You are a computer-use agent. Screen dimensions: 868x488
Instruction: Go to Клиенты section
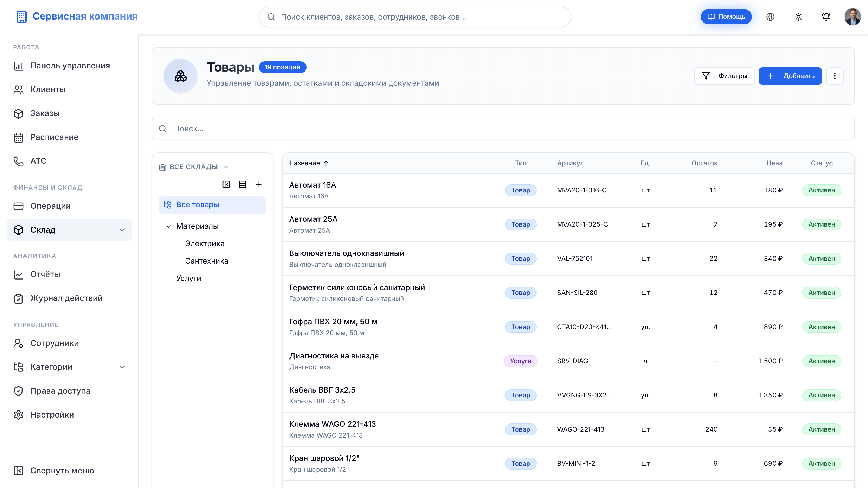pos(69,89)
